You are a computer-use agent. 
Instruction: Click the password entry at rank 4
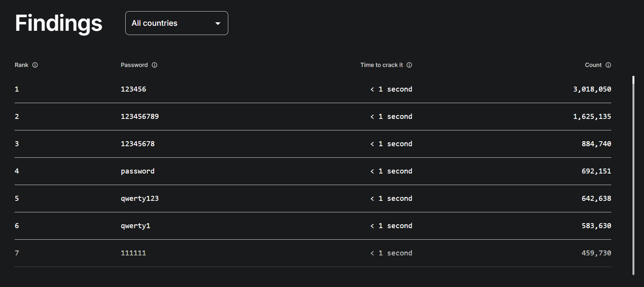[x=138, y=171]
